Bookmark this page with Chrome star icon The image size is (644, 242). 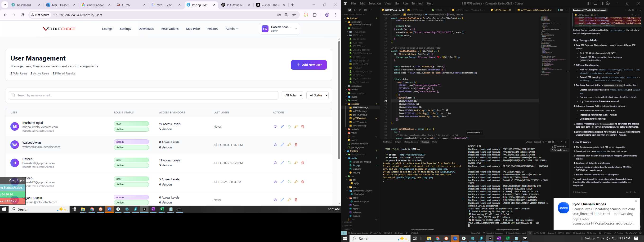pos(294,15)
